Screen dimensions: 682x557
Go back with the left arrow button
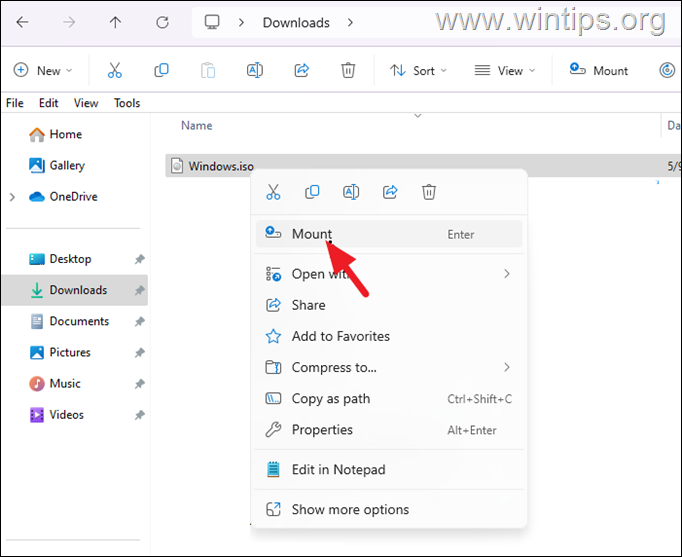[22, 22]
